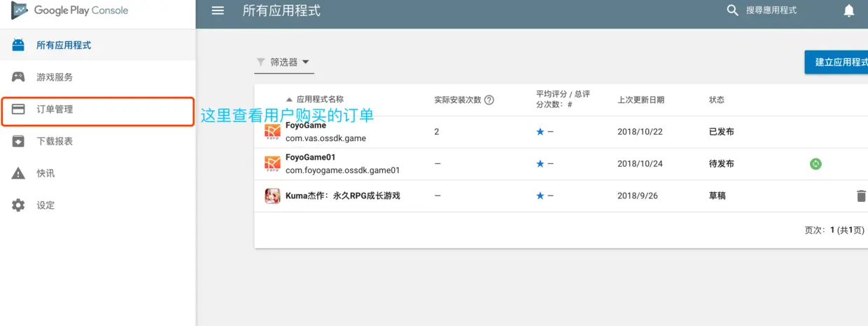Click the green sync icon on FoyoGame01 row
The width and height of the screenshot is (868, 326).
(x=815, y=164)
